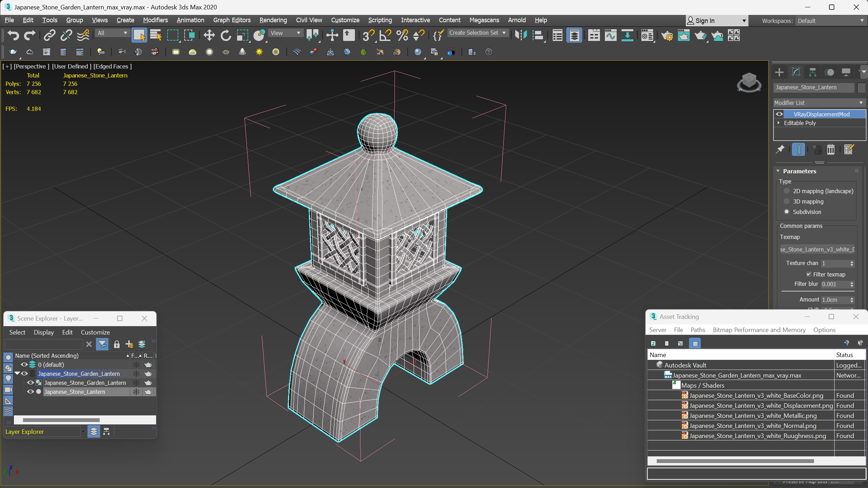Hide the 0 (default) layer

pyautogui.click(x=24, y=365)
